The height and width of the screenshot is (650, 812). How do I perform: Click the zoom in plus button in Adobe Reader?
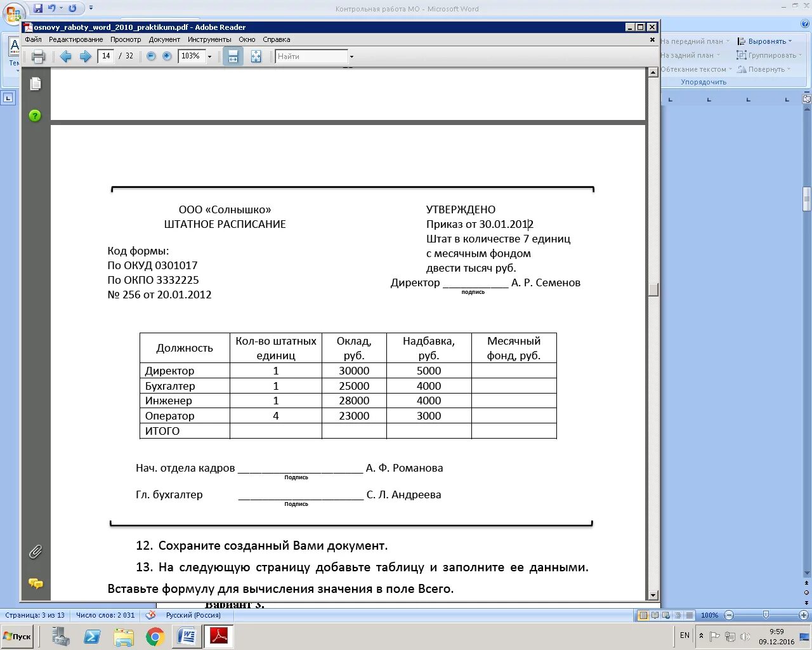click(167, 56)
